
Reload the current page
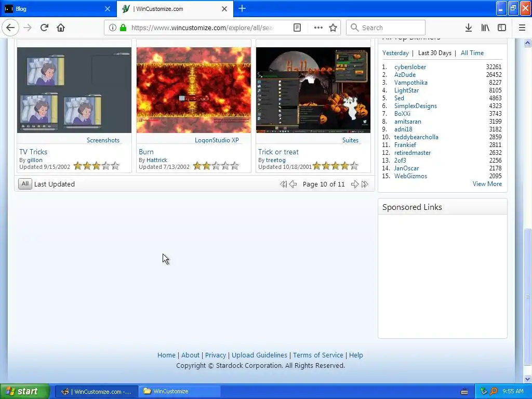pyautogui.click(x=44, y=28)
